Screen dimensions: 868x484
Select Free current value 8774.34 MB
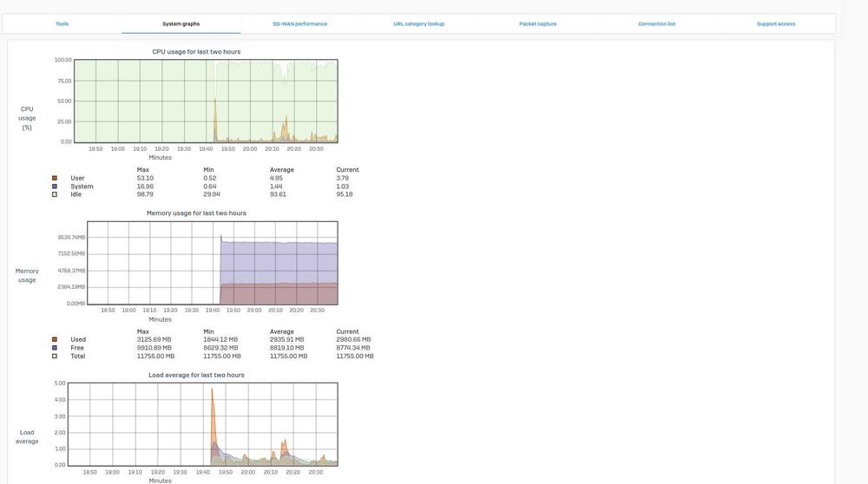click(x=353, y=348)
